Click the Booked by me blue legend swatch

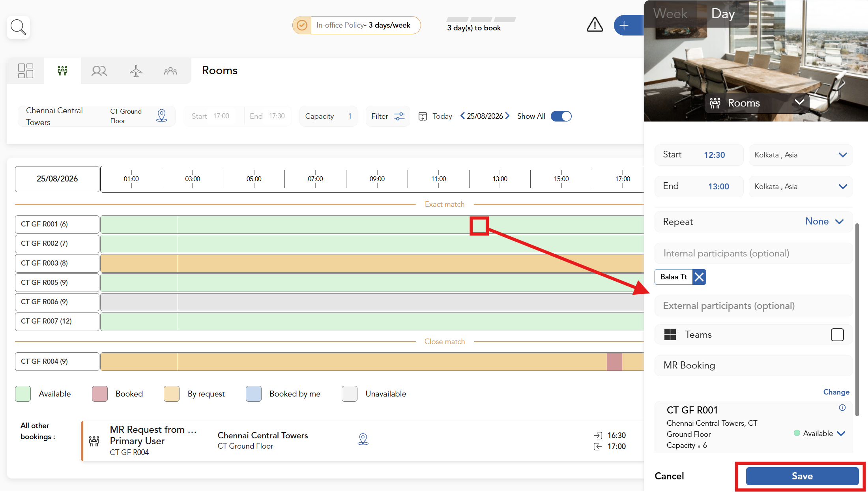[254, 394]
